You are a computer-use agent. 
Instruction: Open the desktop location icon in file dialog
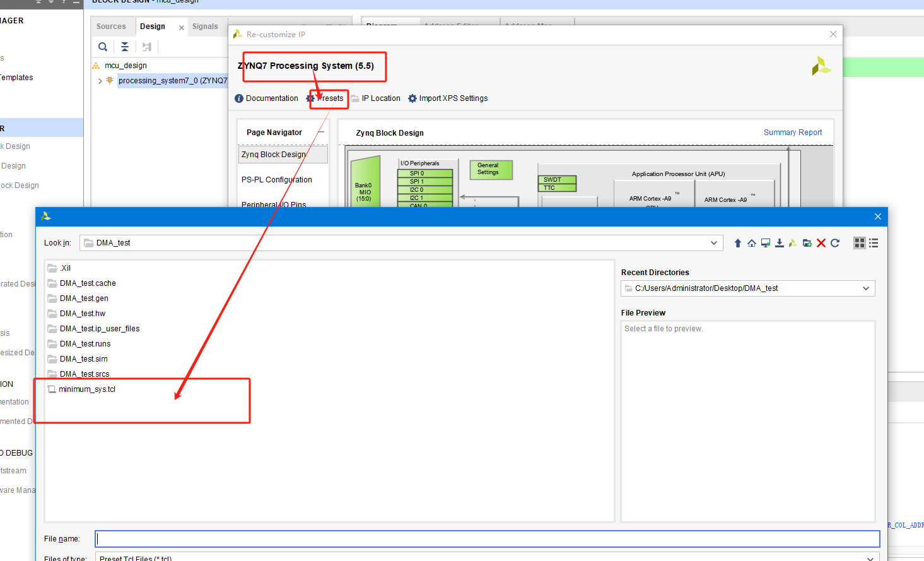766,243
